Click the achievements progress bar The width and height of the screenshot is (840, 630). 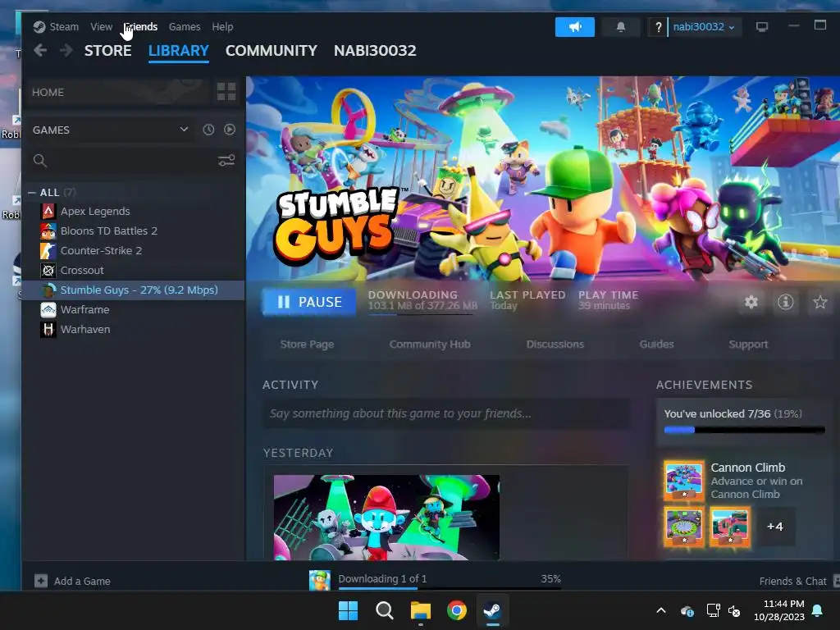tap(744, 430)
